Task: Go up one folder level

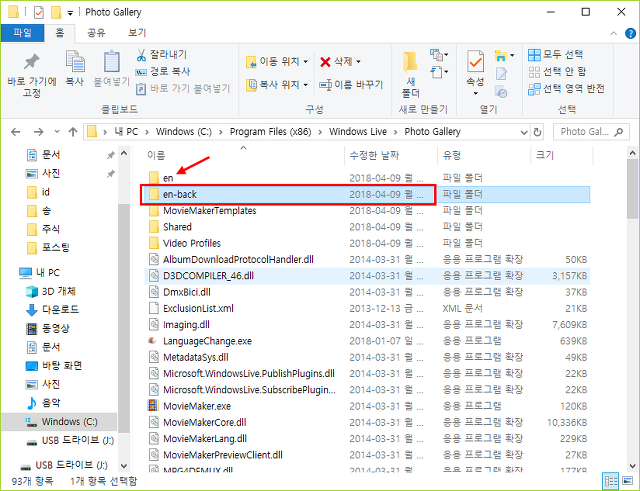Action: point(73,132)
